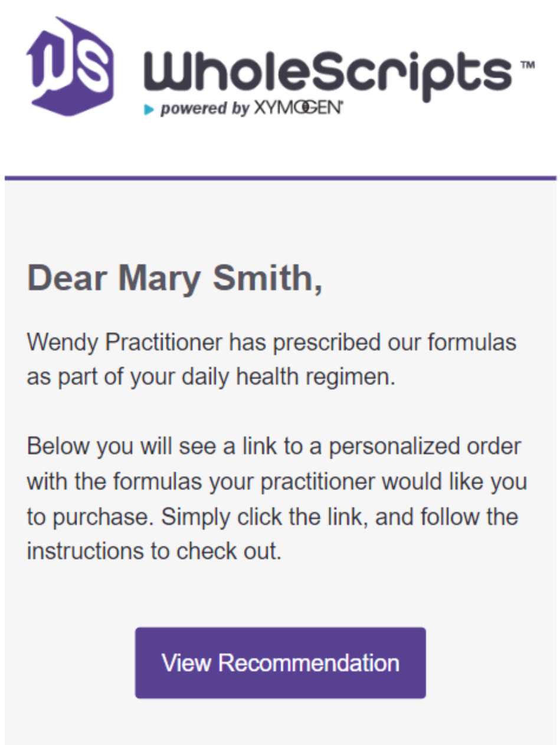This screenshot has height=745, width=560.
Task: Open the View Recommendation button
Action: (x=280, y=663)
